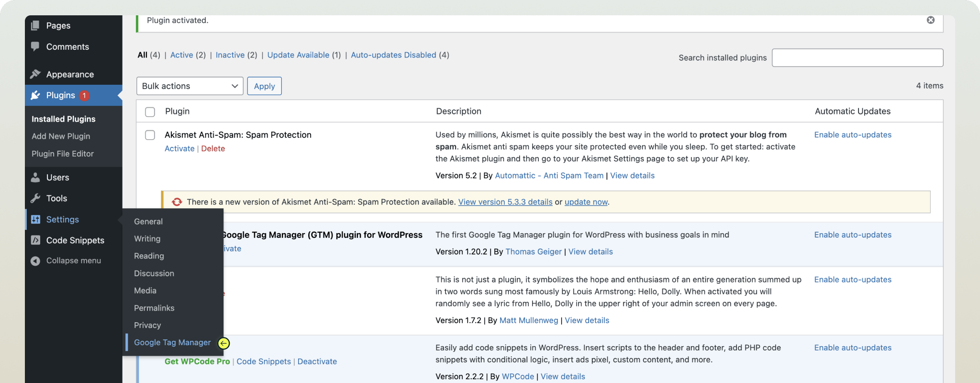Dismiss the Plugin activated notice

click(x=931, y=20)
